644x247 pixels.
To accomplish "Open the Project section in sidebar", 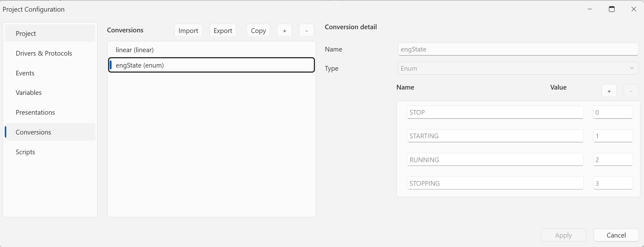I will click(50, 33).
